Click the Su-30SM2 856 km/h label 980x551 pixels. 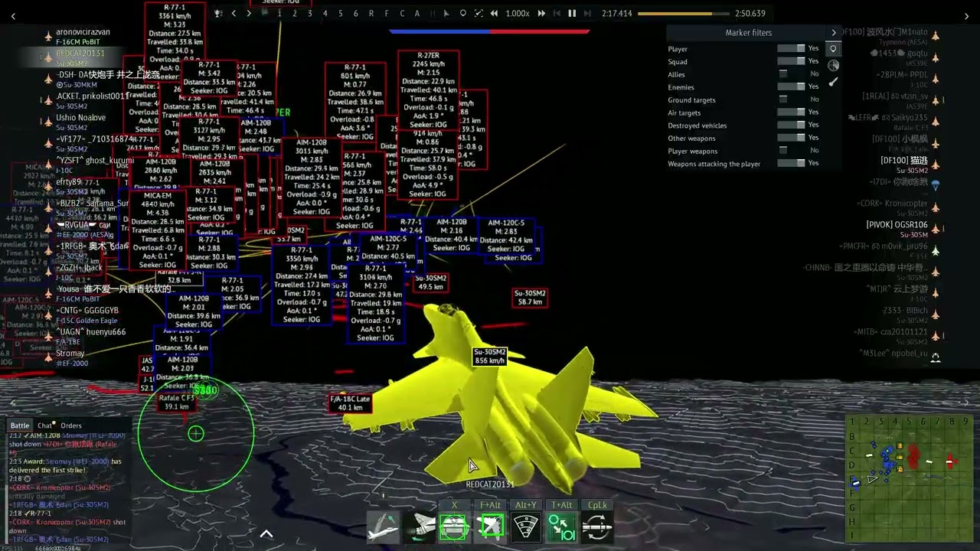490,357
